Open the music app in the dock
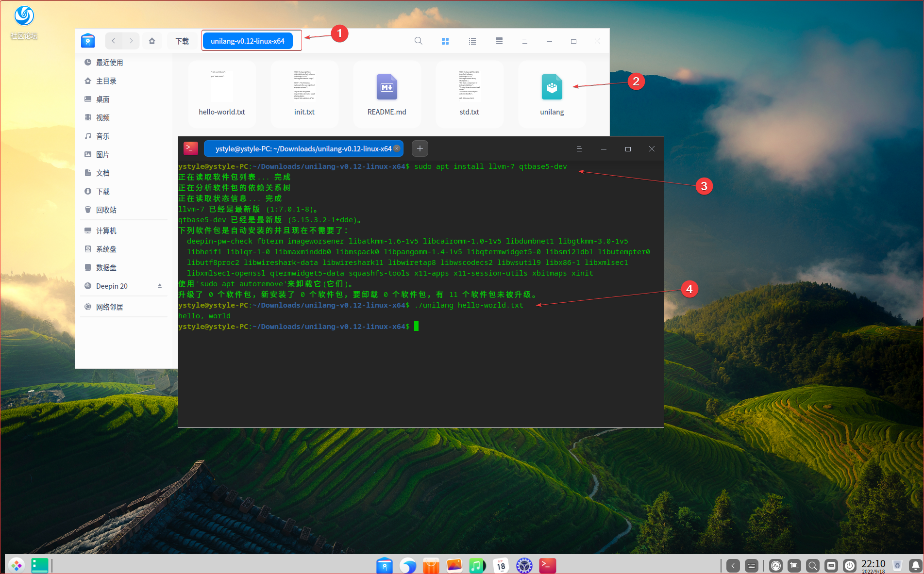 pos(477,565)
